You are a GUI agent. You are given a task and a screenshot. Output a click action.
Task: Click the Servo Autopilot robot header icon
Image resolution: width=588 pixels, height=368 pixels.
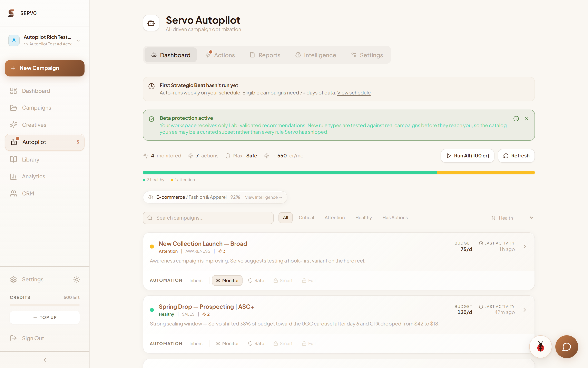[x=151, y=23]
